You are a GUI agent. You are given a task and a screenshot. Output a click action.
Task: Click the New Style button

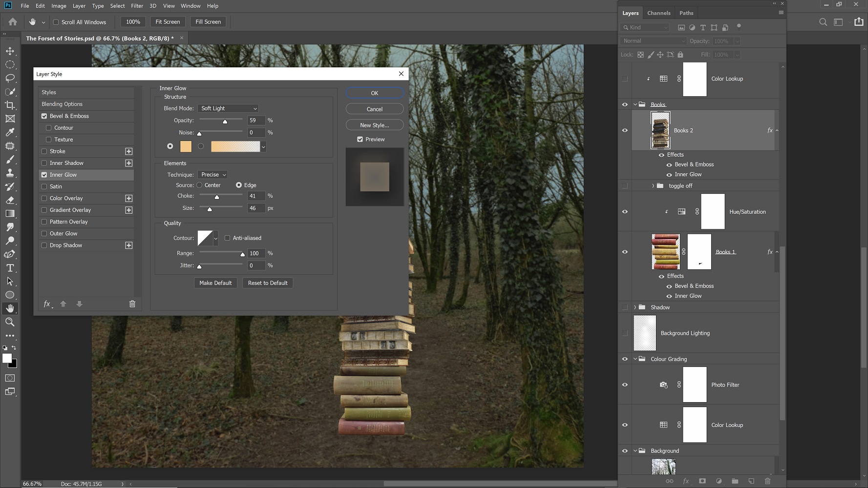click(x=374, y=125)
